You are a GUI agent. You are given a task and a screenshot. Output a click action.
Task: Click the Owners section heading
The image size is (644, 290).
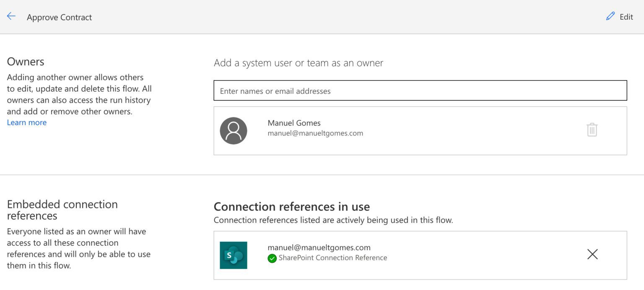pyautogui.click(x=25, y=61)
